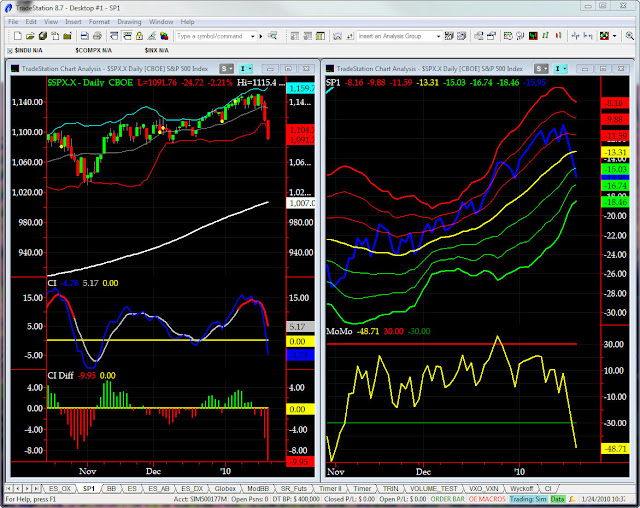This screenshot has height=508, width=640.
Task: Click the Type a symbol/command input field
Action: point(212,36)
